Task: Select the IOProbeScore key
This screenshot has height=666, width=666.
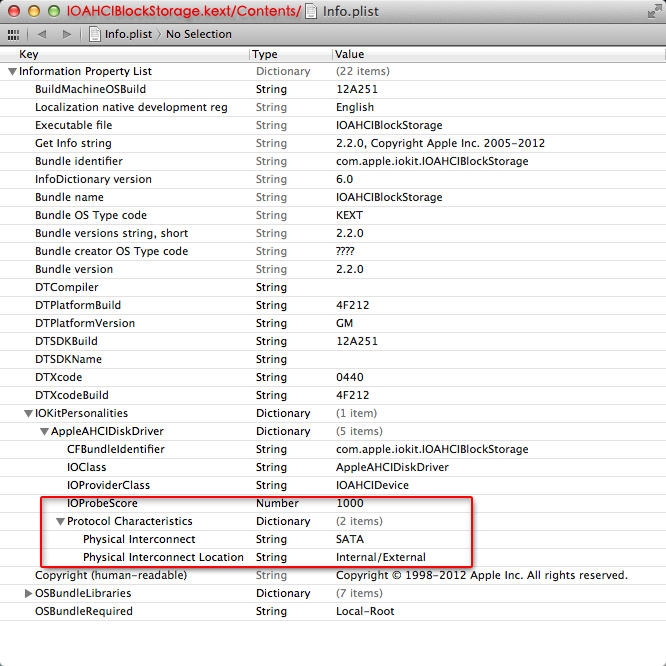Action: point(102,503)
